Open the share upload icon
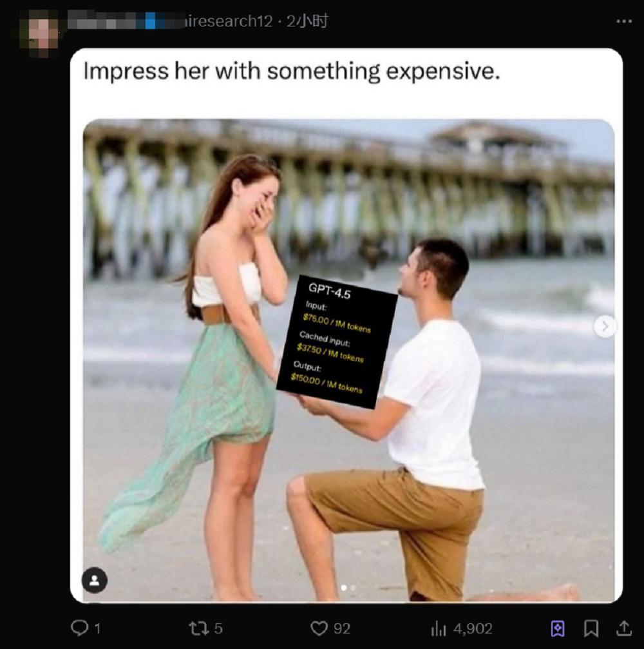 624,628
